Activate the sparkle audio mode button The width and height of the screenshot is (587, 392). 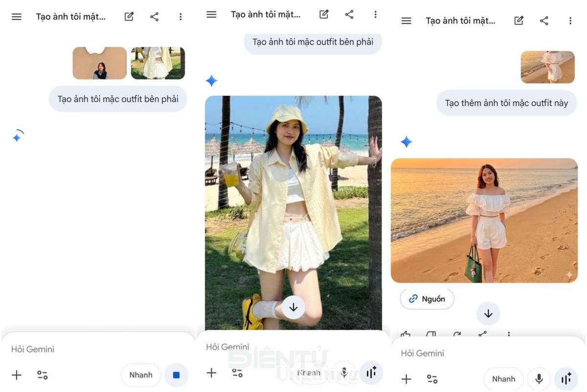click(371, 372)
